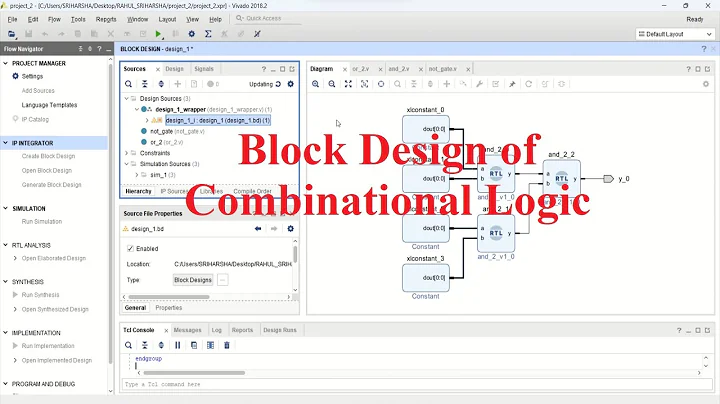
Task: Click the wrench icon in Diagram toolbar
Action: coord(479,84)
